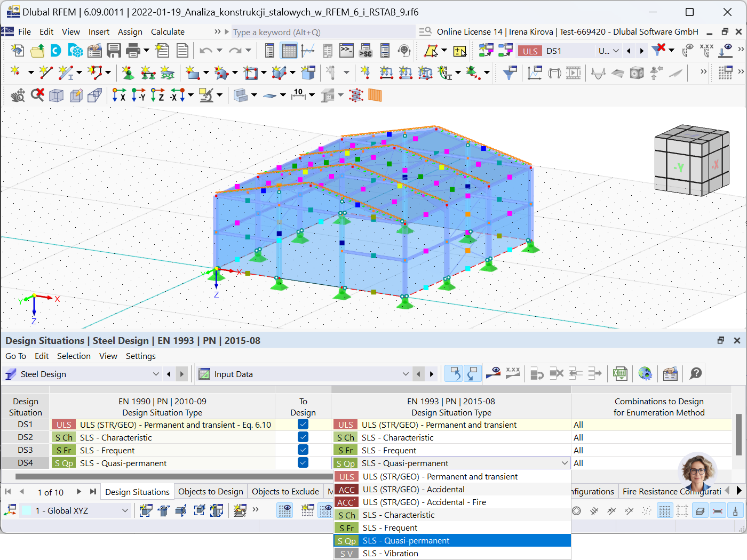This screenshot has height=560, width=747.
Task: Open the Steel Design add-on selector dropdown
Action: tap(155, 374)
